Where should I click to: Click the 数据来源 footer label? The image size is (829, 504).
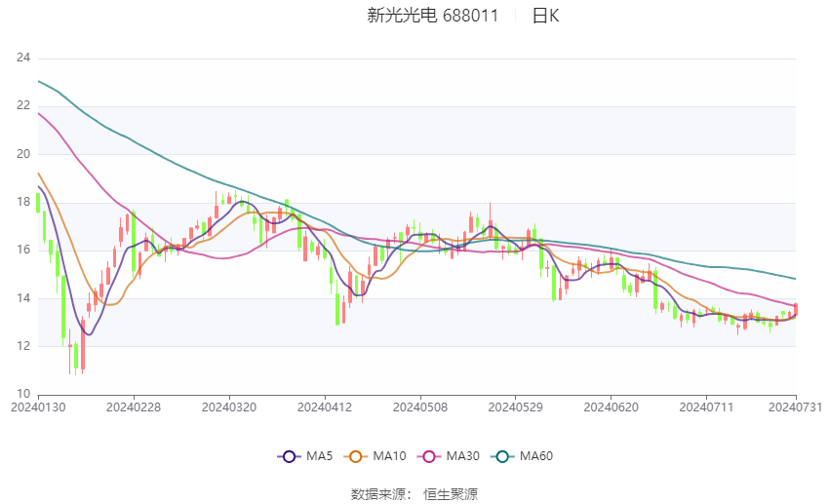377,494
